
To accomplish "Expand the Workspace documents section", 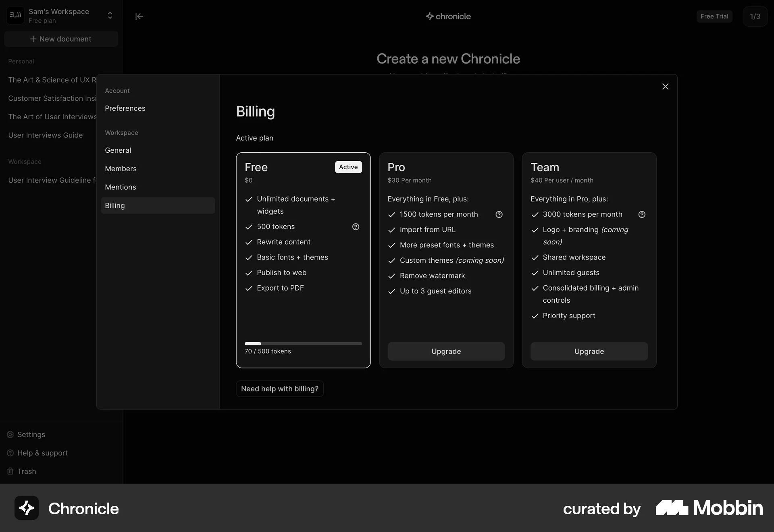I will click(x=24, y=162).
